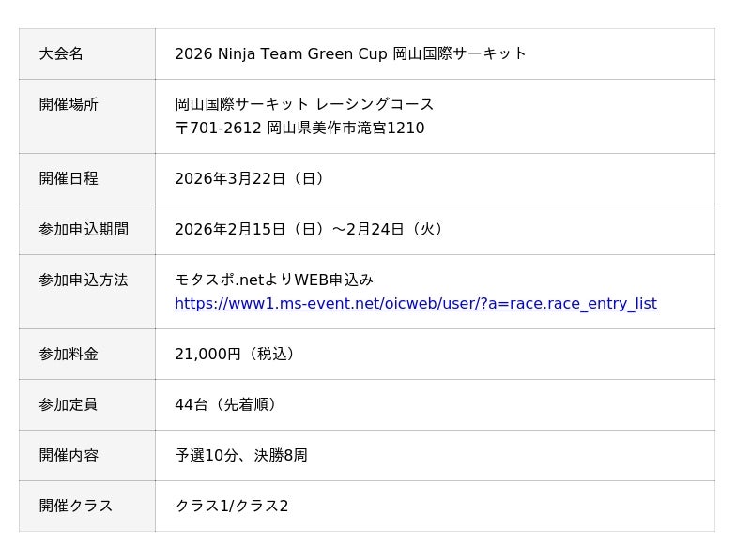Select the 予選10分、決勝8周 text

(241, 456)
